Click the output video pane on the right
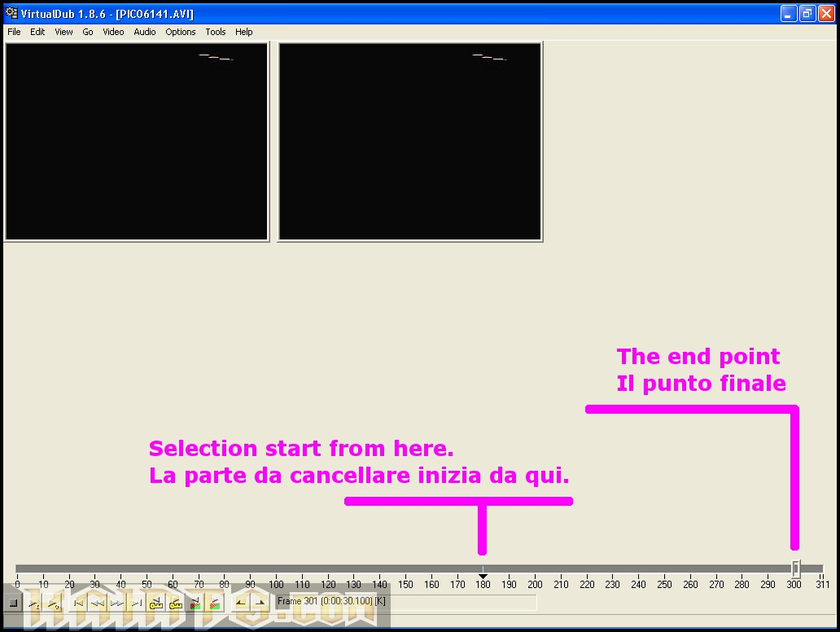Screen dimensions: 840x632 410,142
